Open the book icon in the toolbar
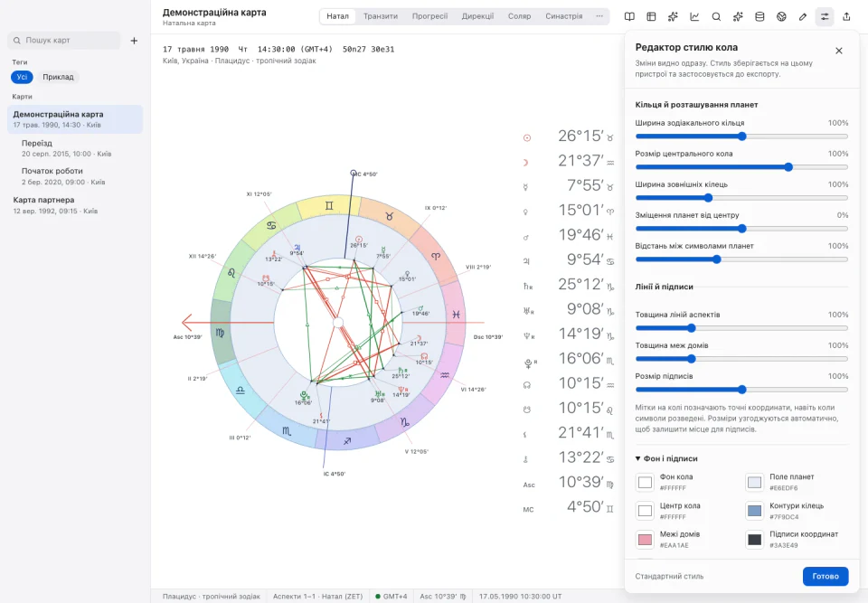 pos(629,16)
